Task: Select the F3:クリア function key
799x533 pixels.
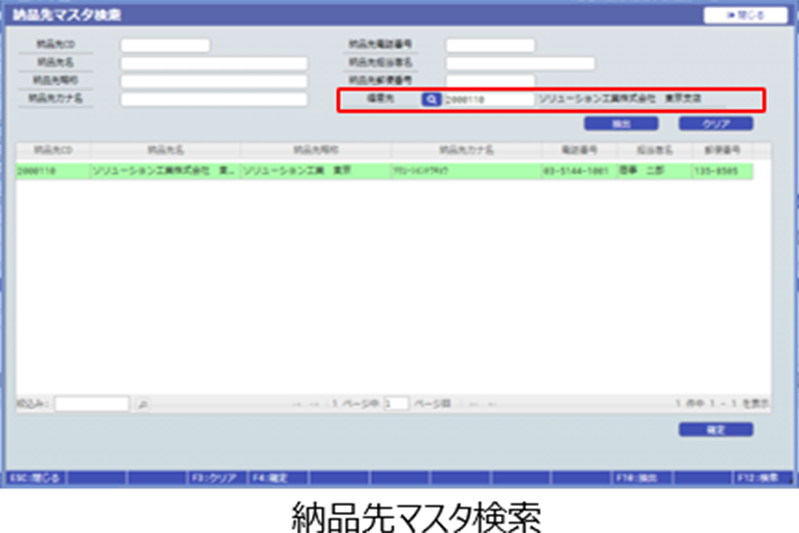Action: click(x=213, y=478)
